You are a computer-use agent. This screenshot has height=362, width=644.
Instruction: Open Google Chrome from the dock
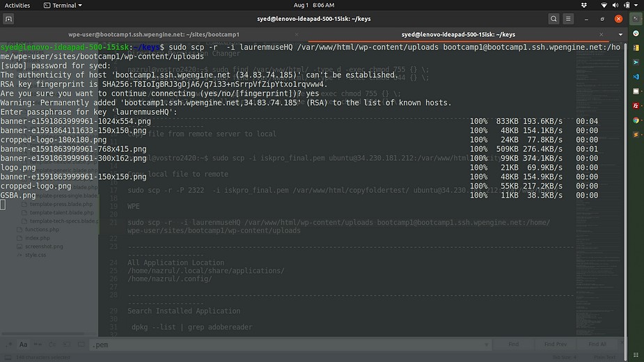(x=636, y=120)
